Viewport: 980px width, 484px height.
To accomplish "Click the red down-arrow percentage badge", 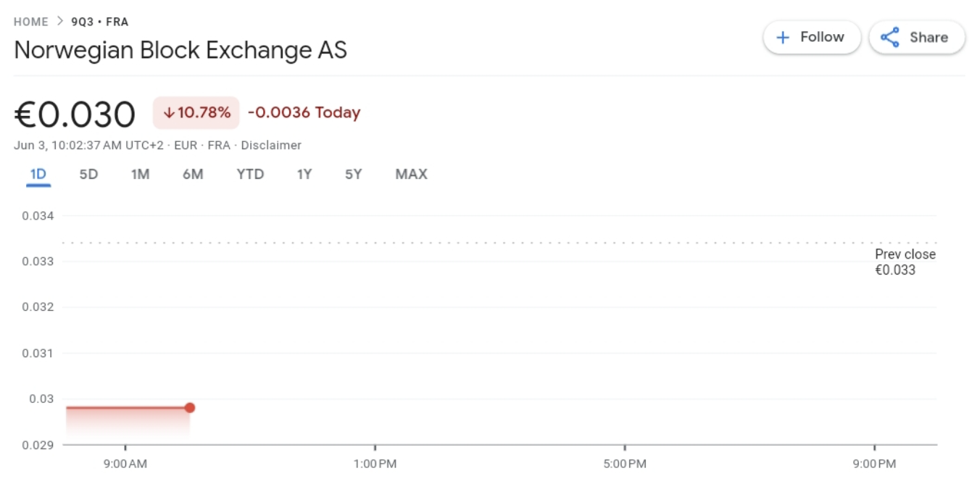I will coord(196,113).
